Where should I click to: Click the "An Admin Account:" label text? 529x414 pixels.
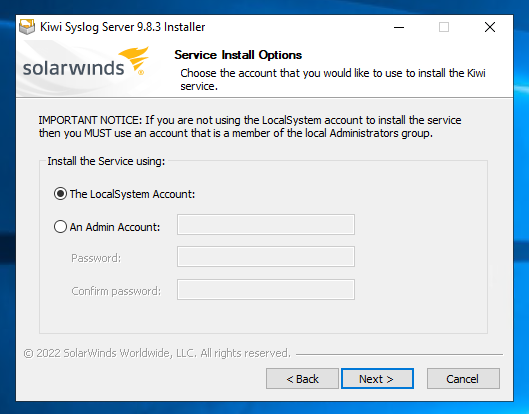[115, 227]
